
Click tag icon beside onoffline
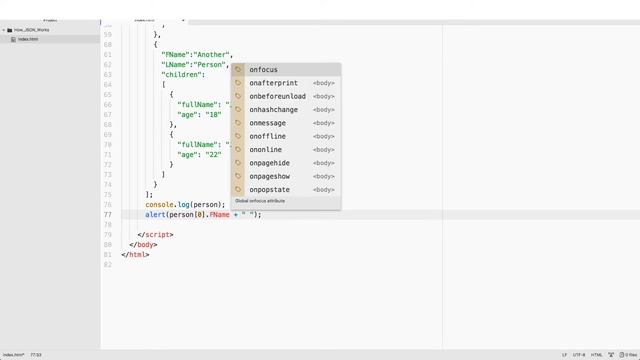[238, 136]
